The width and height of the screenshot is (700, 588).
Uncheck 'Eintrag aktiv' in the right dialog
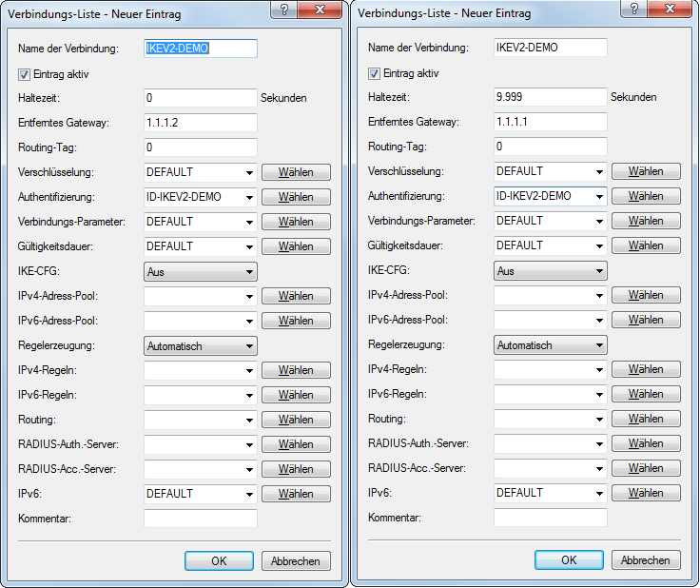(x=375, y=73)
